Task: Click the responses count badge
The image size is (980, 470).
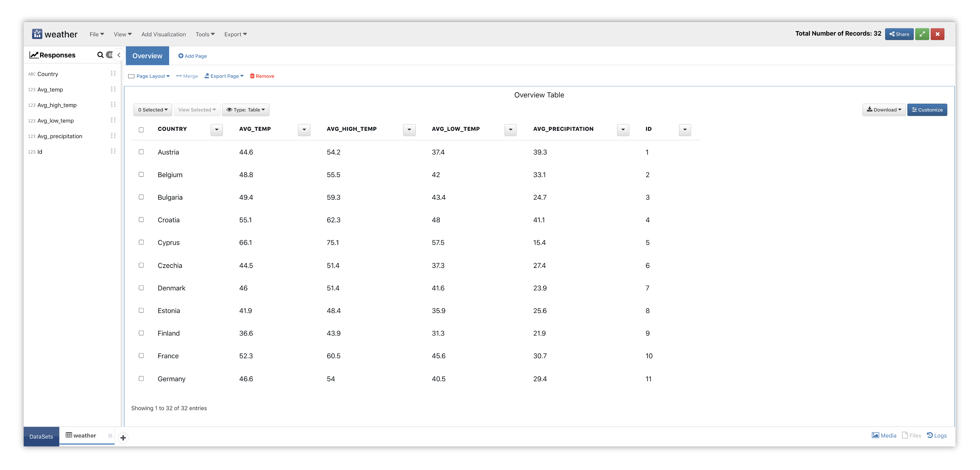Action: 110,55
